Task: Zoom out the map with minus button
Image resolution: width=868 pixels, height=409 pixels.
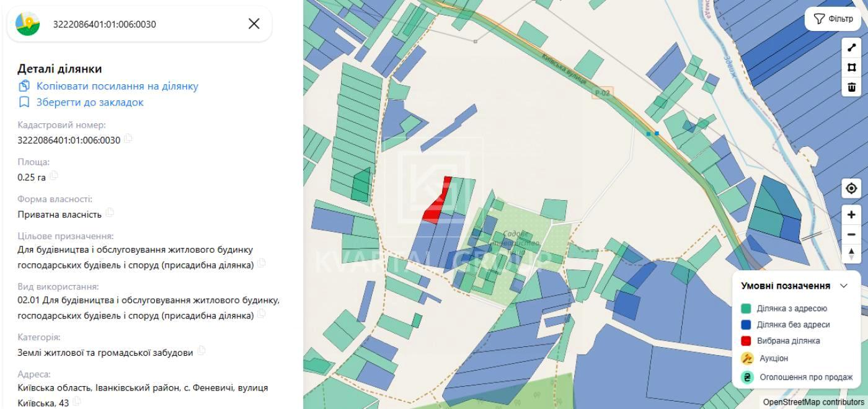Action: pyautogui.click(x=851, y=235)
